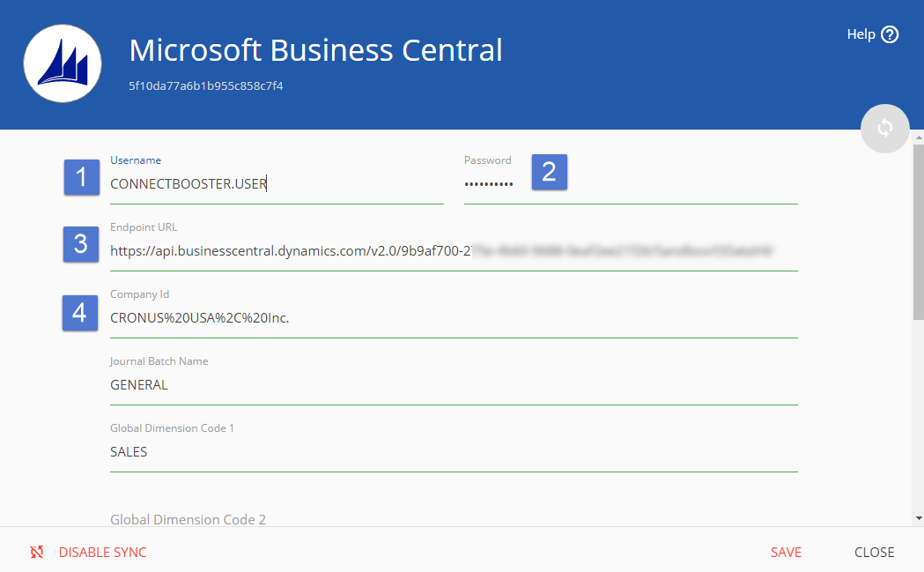The image size is (924, 572).
Task: Open the Help question mark icon
Action: (x=890, y=34)
